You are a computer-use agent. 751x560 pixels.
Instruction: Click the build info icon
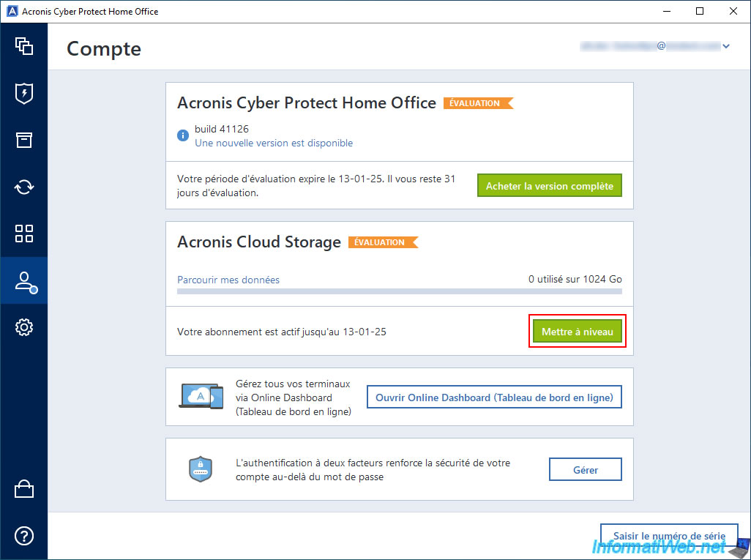coord(183,135)
